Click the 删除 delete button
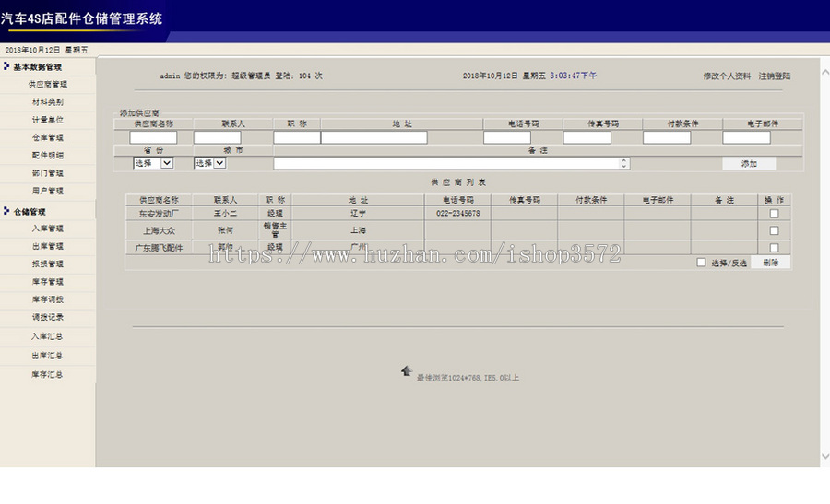Screen dimensions: 830x504 pos(771,263)
